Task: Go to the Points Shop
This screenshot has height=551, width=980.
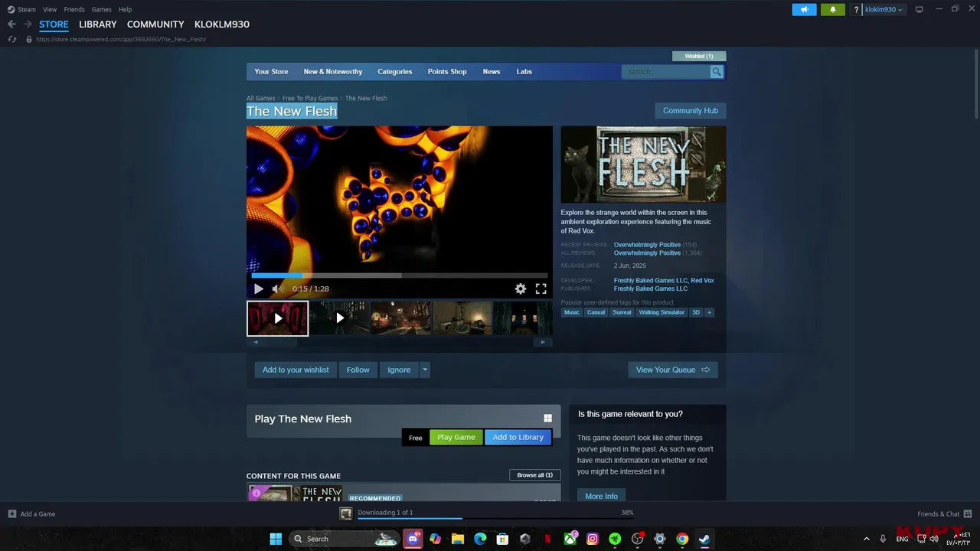Action: point(447,72)
